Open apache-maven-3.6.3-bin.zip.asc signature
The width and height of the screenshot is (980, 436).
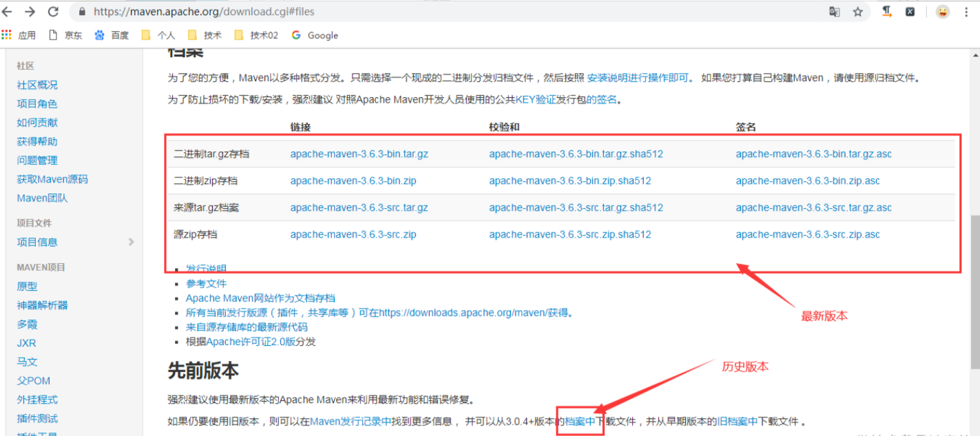(807, 180)
